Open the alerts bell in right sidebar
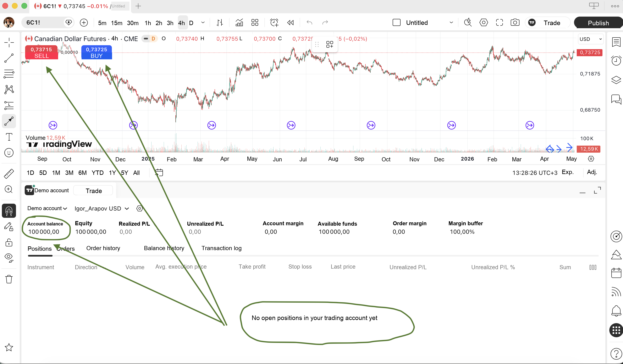 pos(616,311)
